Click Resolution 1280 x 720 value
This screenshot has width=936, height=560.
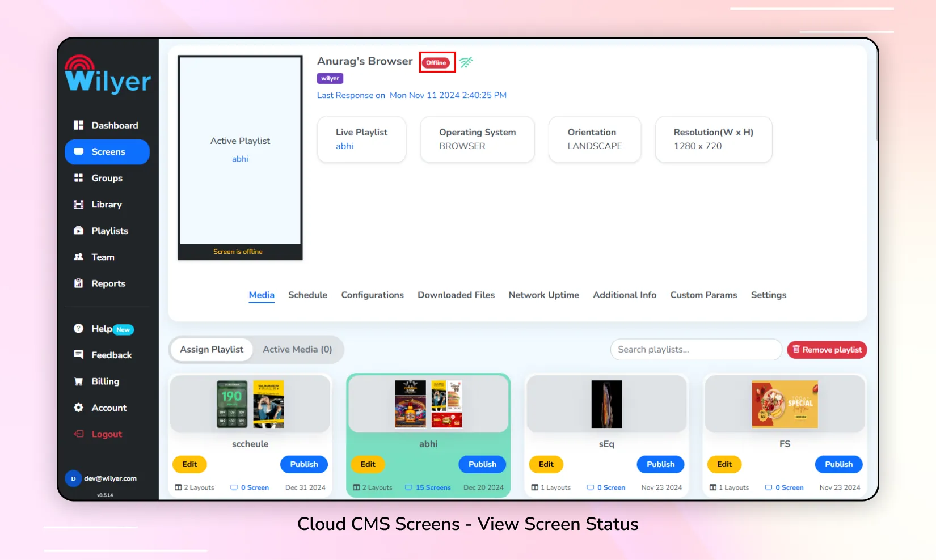pyautogui.click(x=698, y=146)
